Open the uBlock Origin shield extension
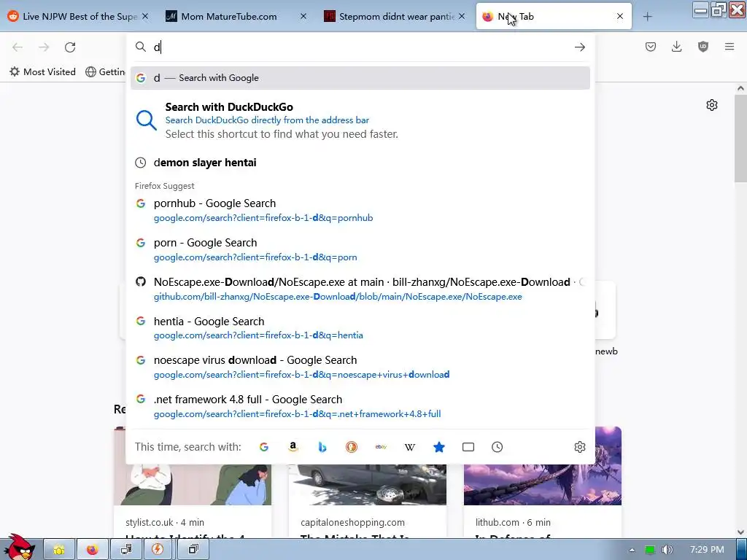Image resolution: width=747 pixels, height=560 pixels. pos(703,47)
